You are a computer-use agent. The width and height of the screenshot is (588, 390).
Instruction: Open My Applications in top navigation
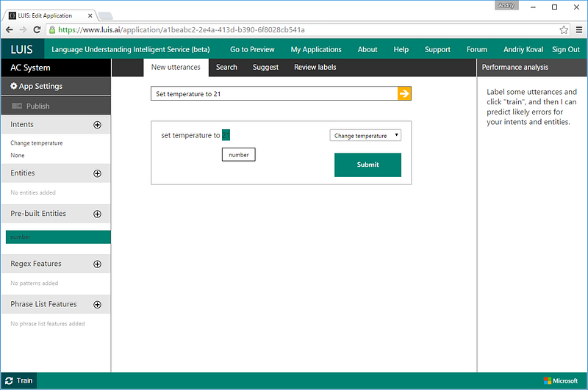(x=316, y=49)
